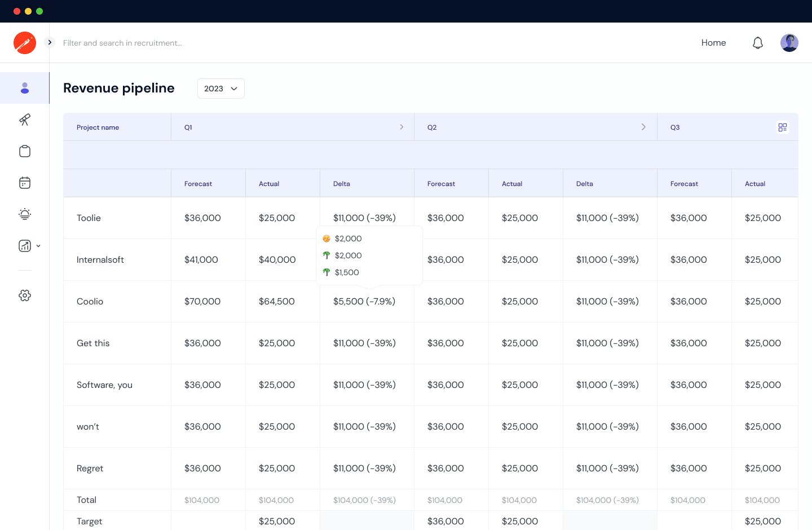The height and width of the screenshot is (530, 812).
Task: Go to Home in the top navigation
Action: pyautogui.click(x=713, y=42)
